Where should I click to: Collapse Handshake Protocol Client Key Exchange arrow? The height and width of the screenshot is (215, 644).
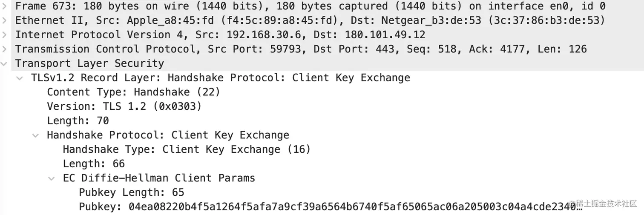36,135
